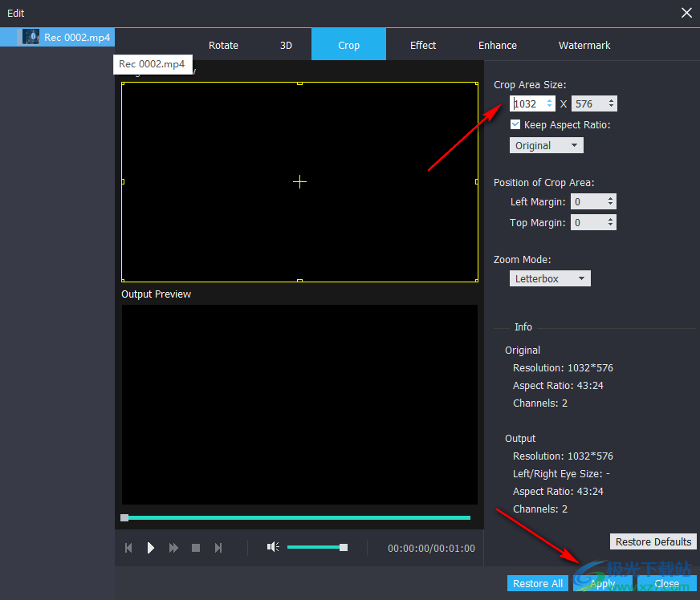Click Original Resolution: 1032*576 text

(563, 368)
